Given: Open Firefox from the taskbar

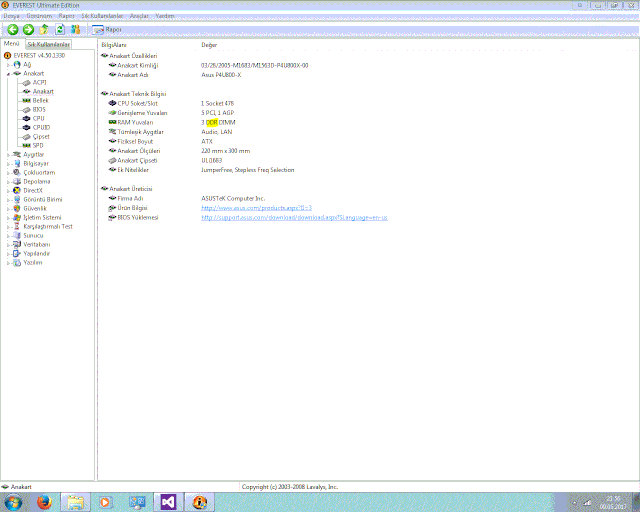Looking at the screenshot, I should (44, 502).
